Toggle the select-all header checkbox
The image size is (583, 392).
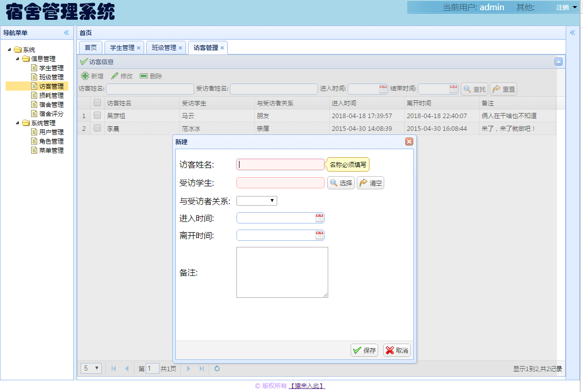point(97,102)
